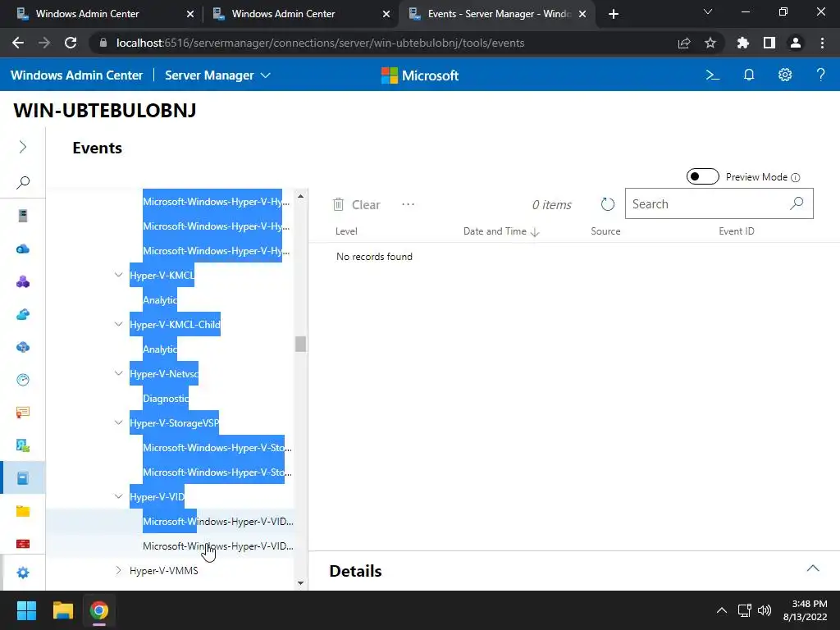Screen dimensions: 840x630
Task: Click the tree scrollbar thumb
Action: pos(300,344)
